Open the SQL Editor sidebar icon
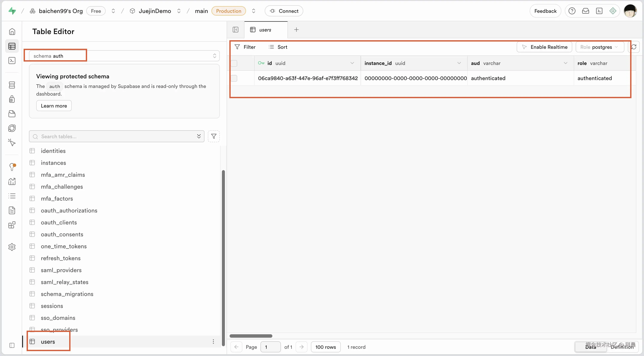The width and height of the screenshot is (644, 356). [12, 60]
